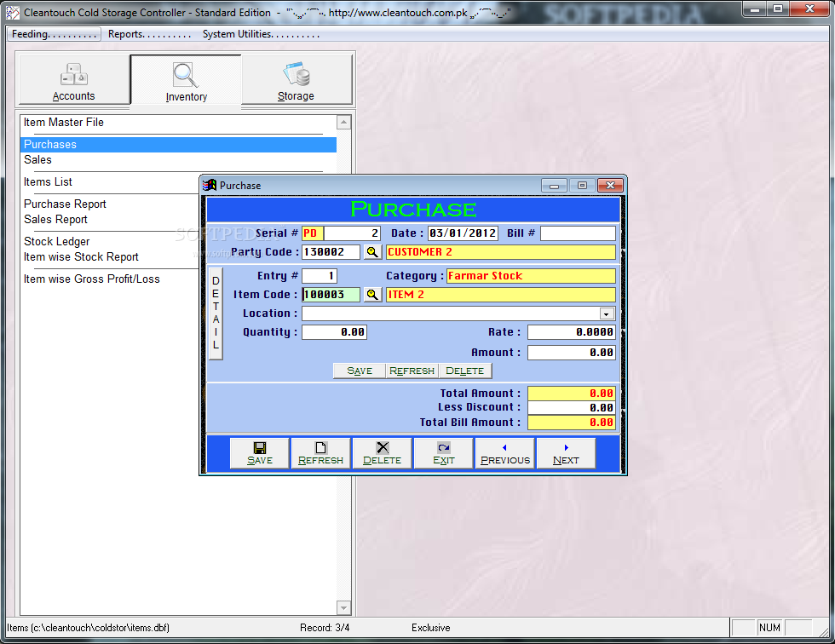Click the Rate field
Screen dimensions: 835x644
pyautogui.click(x=572, y=332)
